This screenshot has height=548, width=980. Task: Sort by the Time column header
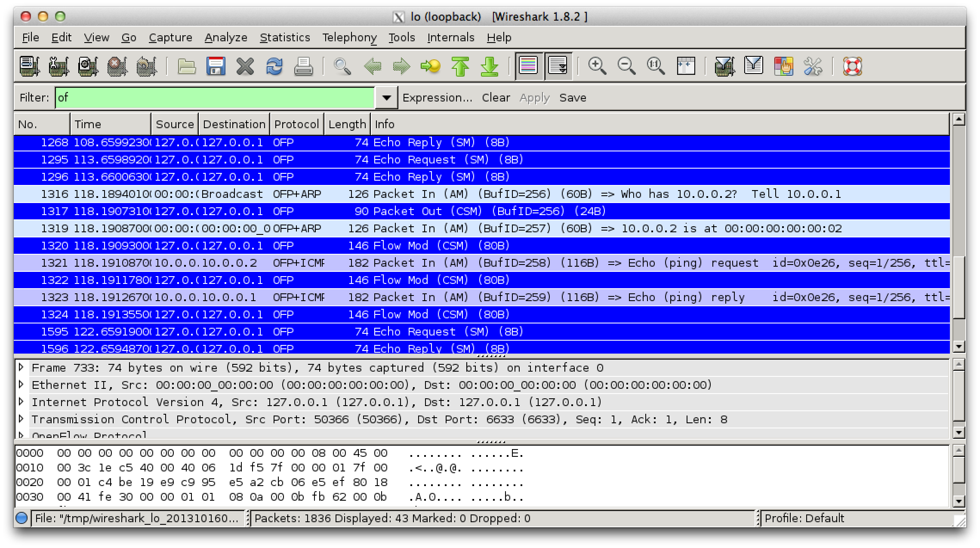tap(111, 124)
